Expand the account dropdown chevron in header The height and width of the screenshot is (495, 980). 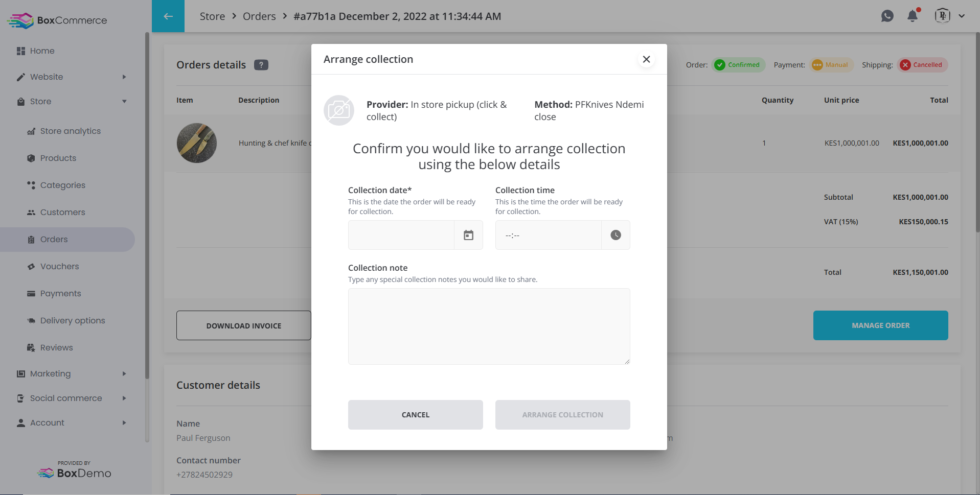962,16
